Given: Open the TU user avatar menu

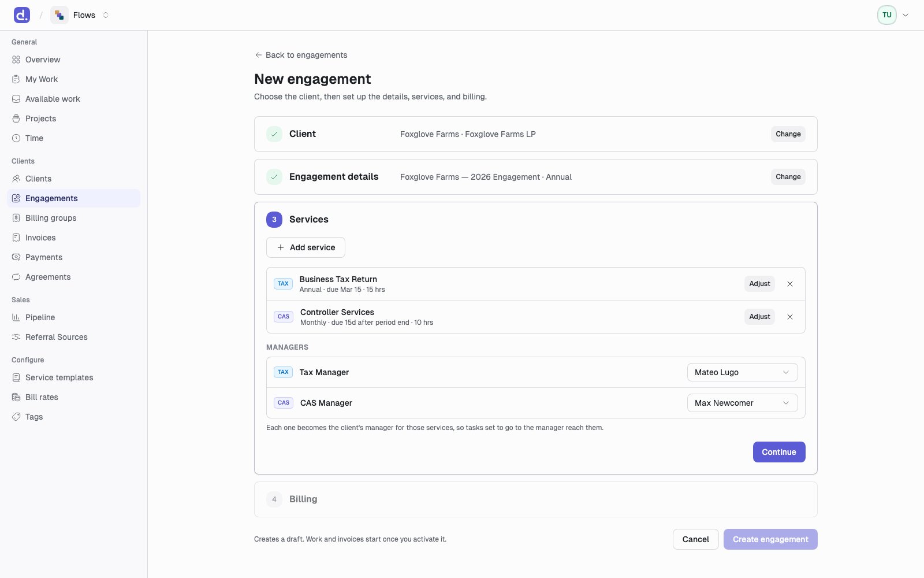Looking at the screenshot, I should coord(886,15).
